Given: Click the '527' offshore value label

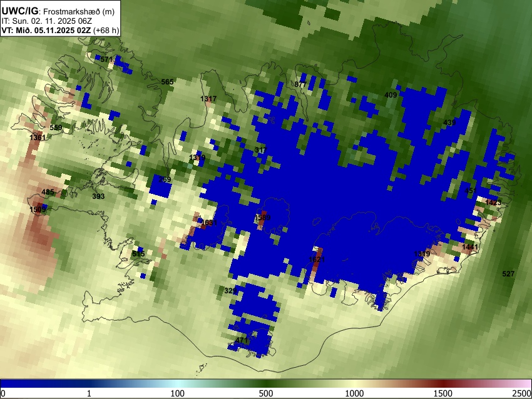Looking at the screenshot, I should [x=508, y=273].
